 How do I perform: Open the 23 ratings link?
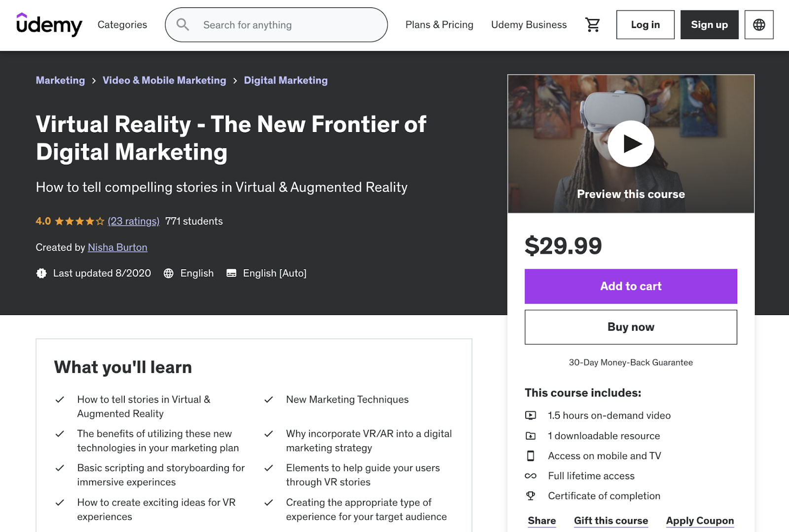[133, 221]
